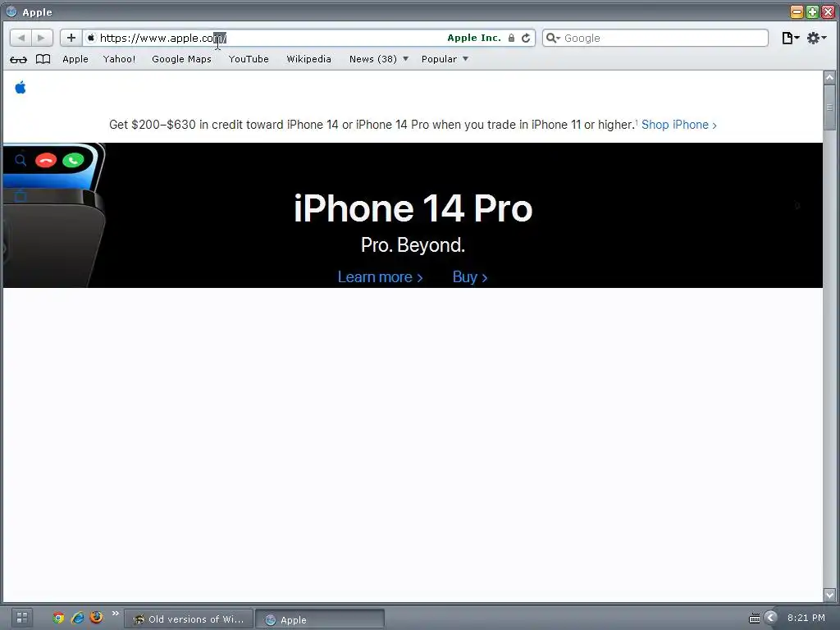Viewport: 840px width, 630px height.
Task: Click the Apple favicon in address bar
Action: pyautogui.click(x=91, y=38)
